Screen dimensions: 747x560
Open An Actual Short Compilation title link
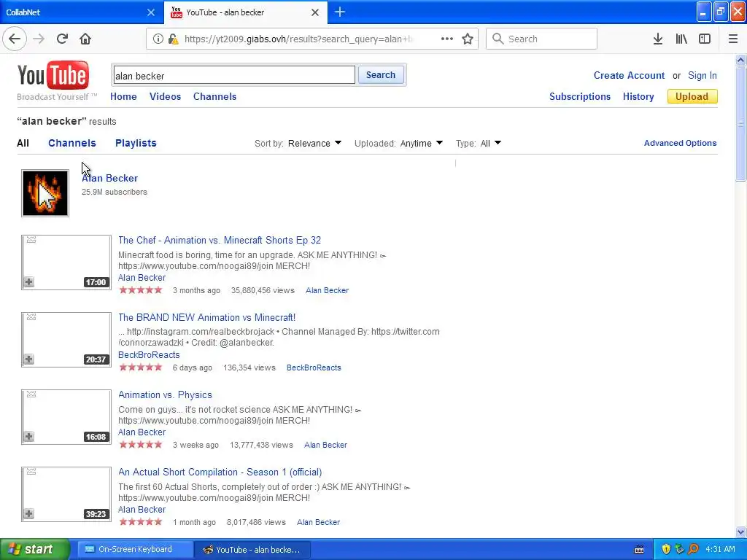coord(220,472)
